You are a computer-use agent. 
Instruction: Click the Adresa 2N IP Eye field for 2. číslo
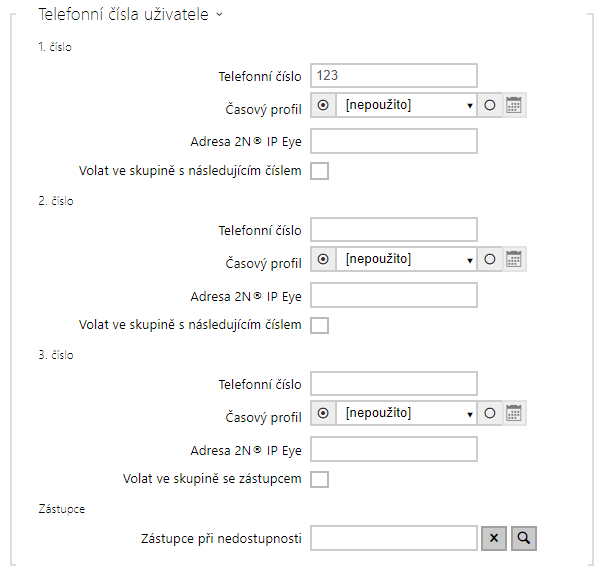pyautogui.click(x=394, y=295)
